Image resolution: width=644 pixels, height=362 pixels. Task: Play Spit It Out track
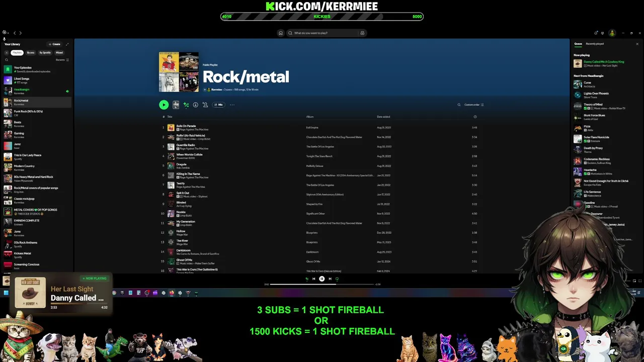click(322, 195)
